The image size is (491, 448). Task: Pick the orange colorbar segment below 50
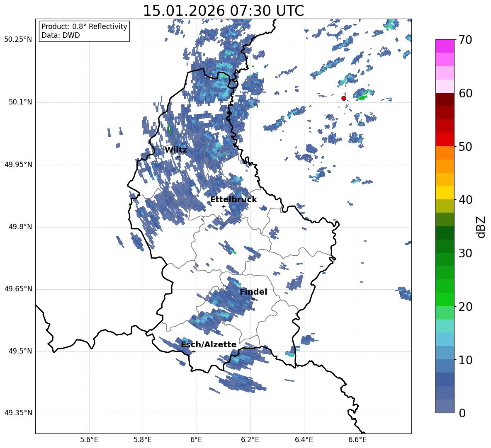(x=445, y=153)
